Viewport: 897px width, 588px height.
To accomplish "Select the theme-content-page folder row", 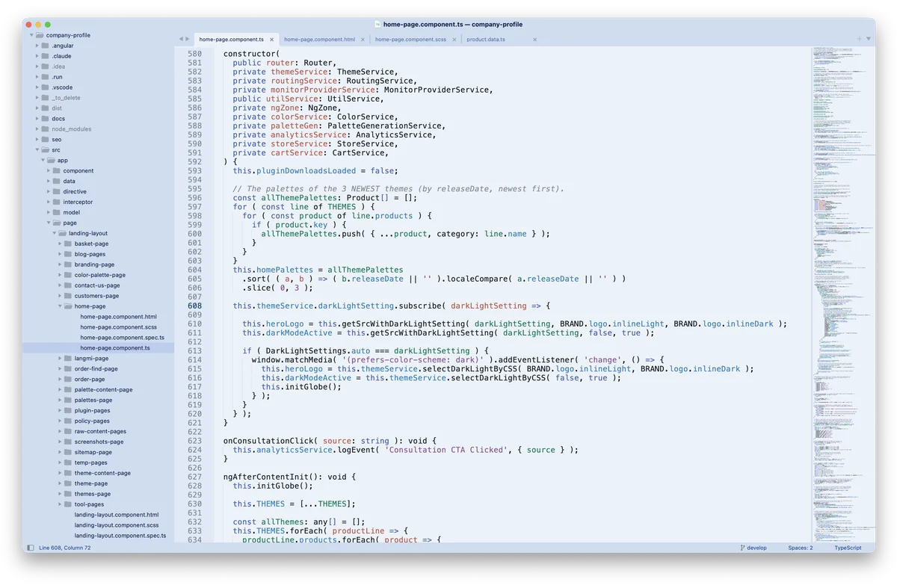I will tap(98, 473).
